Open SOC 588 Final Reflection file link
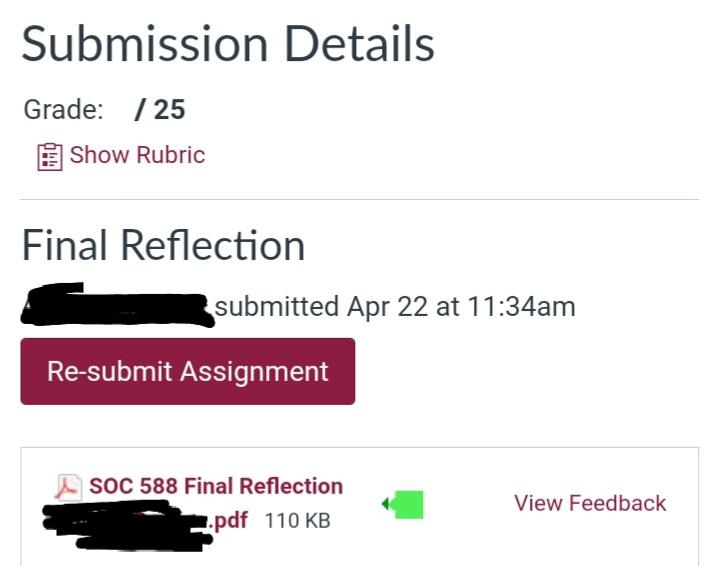Viewport: 713px width, 566px height. click(215, 486)
